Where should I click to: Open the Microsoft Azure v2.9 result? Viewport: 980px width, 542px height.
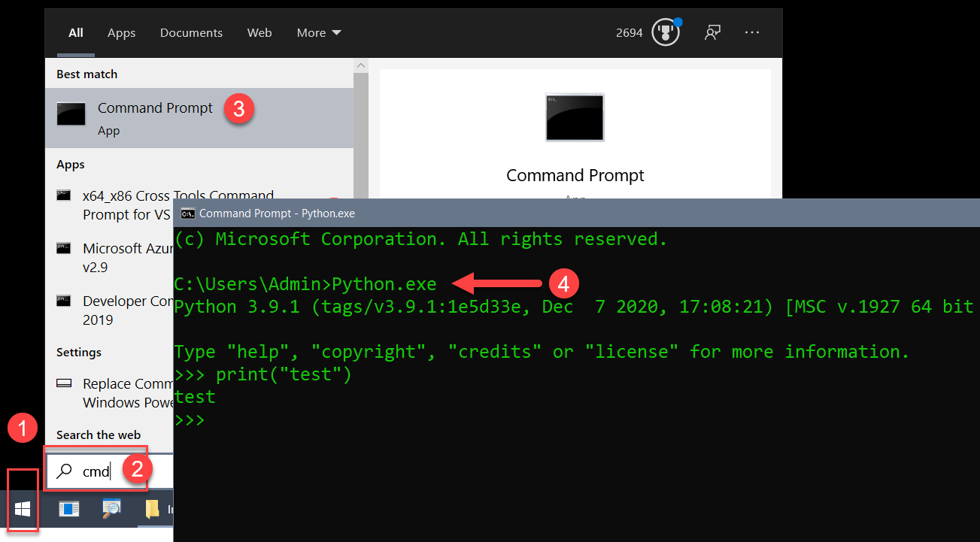point(109,257)
